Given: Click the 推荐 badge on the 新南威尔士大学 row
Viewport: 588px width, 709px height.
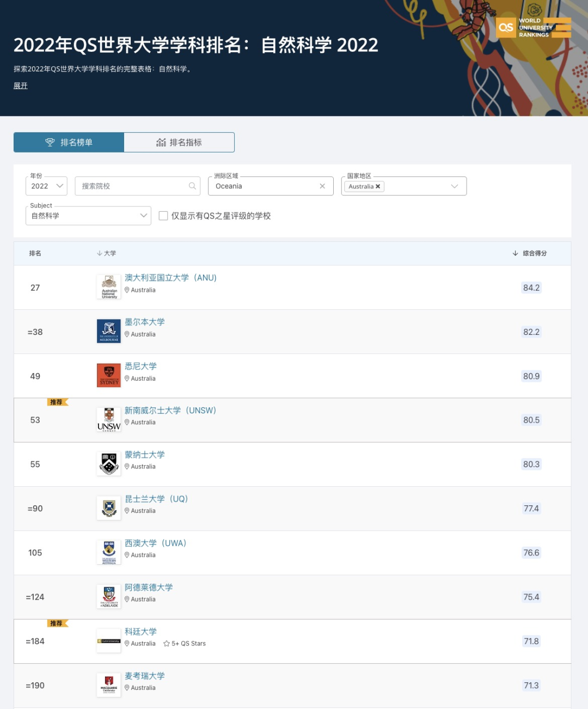Looking at the screenshot, I should tap(57, 402).
